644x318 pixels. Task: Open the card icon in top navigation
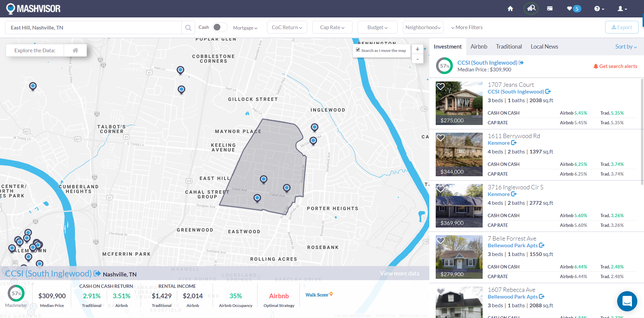pos(550,9)
